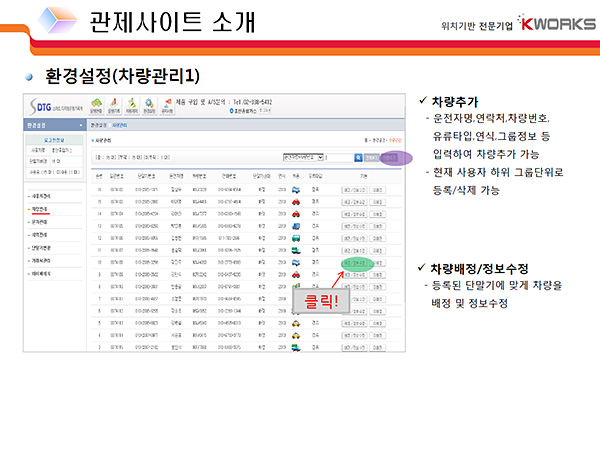Click the 배정/정보수정 button in row 11
This screenshot has height=450, width=600.
(354, 251)
